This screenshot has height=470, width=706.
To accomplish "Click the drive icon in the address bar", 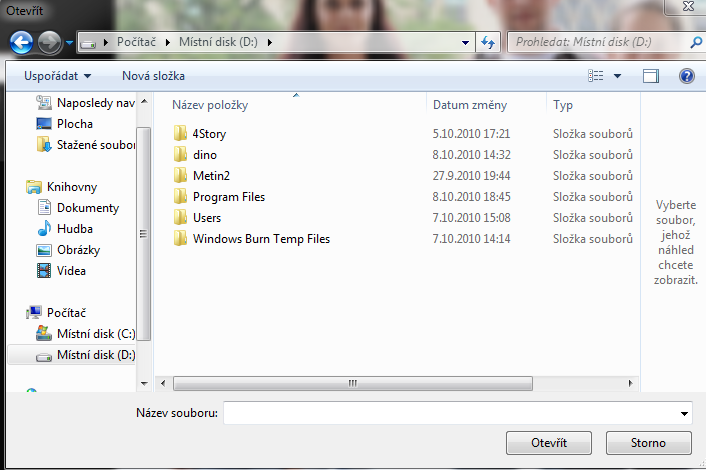I will pyautogui.click(x=88, y=43).
